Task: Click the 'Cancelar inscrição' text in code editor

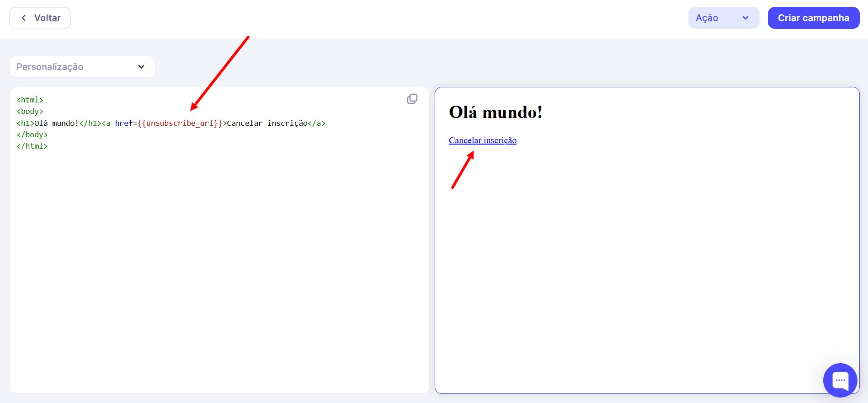Action: click(x=267, y=123)
